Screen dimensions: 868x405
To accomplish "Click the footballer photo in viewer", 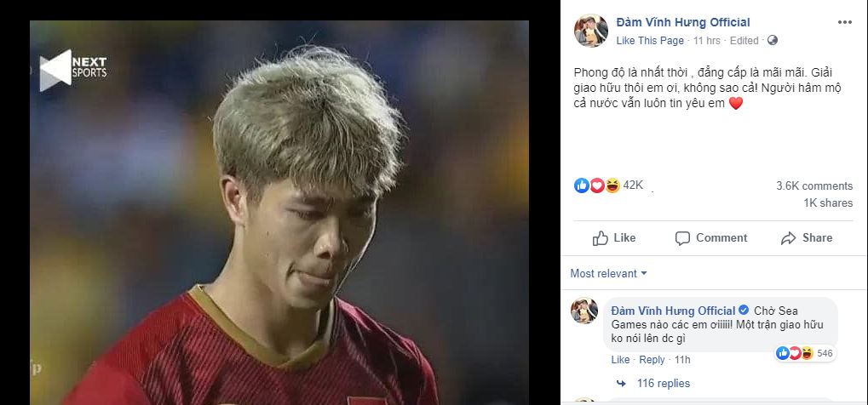I will coord(279,213).
